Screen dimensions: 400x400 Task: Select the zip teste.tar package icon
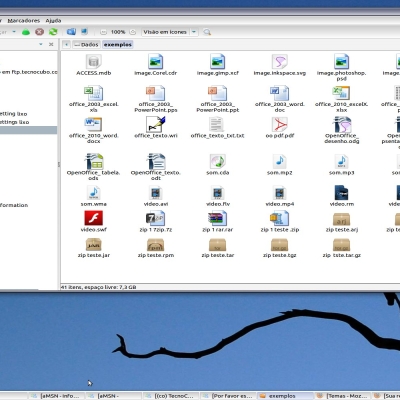coord(218,245)
